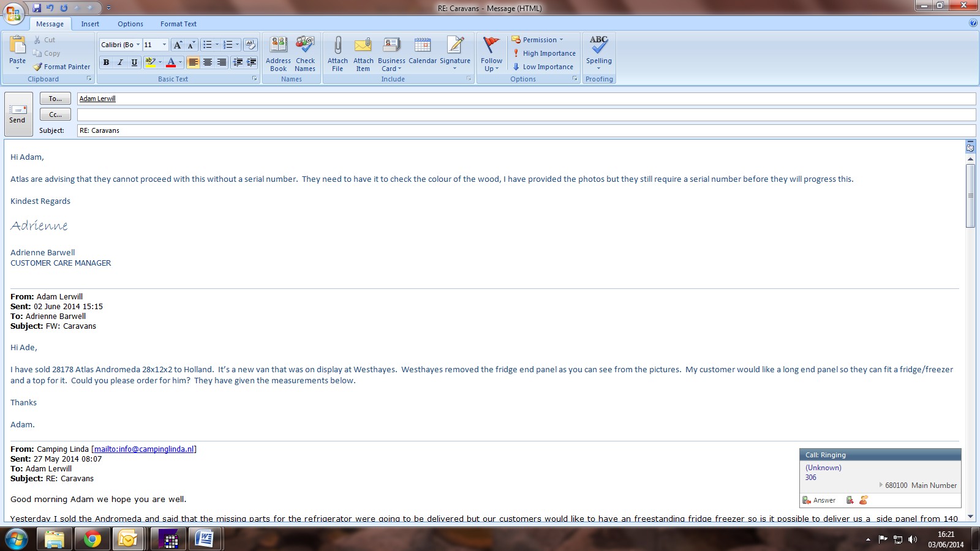Image resolution: width=980 pixels, height=551 pixels.
Task: Switch to the Options tab
Action: (130, 24)
